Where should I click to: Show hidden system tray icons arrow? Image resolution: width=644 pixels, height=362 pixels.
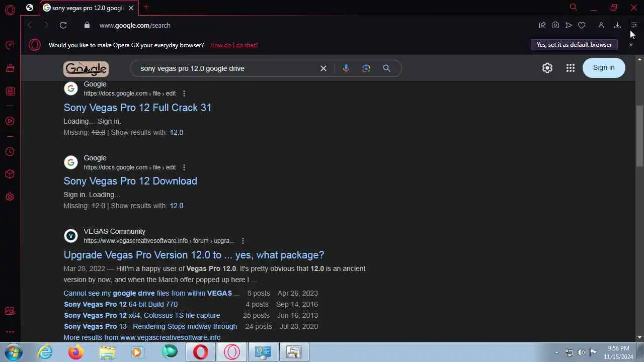556,352
